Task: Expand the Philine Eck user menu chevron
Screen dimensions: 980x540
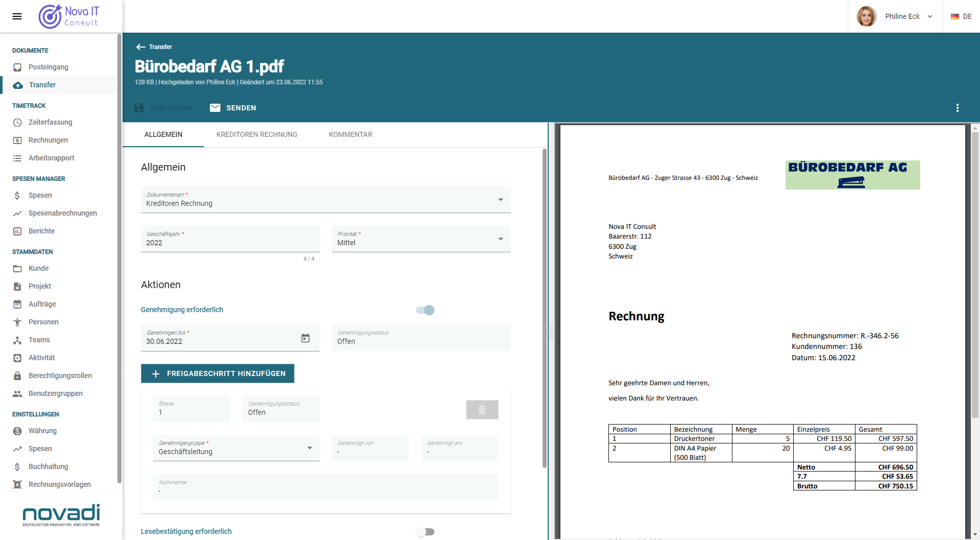Action: 930,16
